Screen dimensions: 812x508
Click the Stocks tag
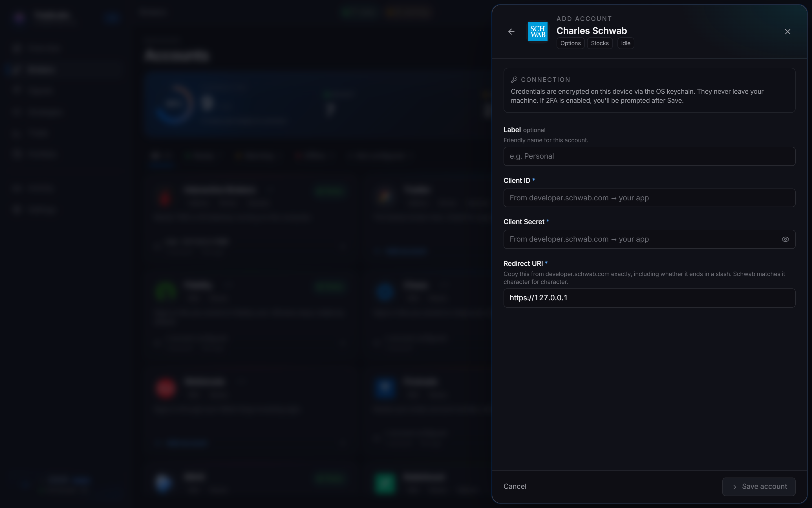tap(600, 43)
